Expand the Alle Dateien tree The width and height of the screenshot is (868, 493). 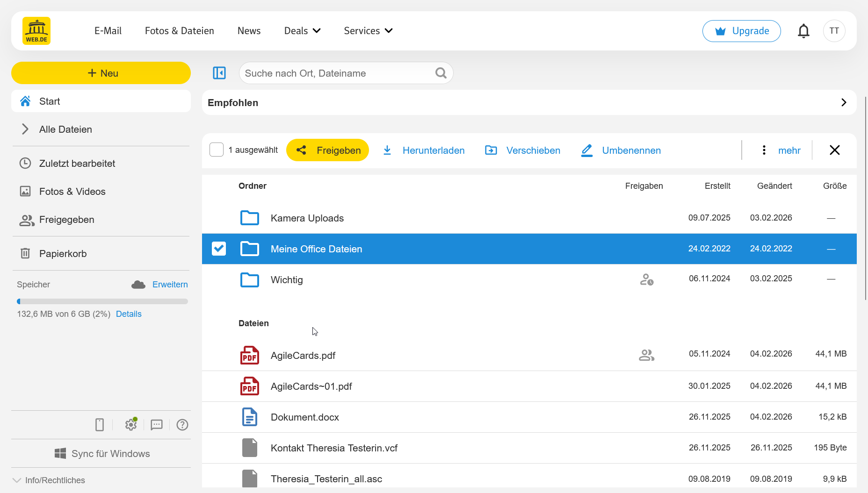25,129
